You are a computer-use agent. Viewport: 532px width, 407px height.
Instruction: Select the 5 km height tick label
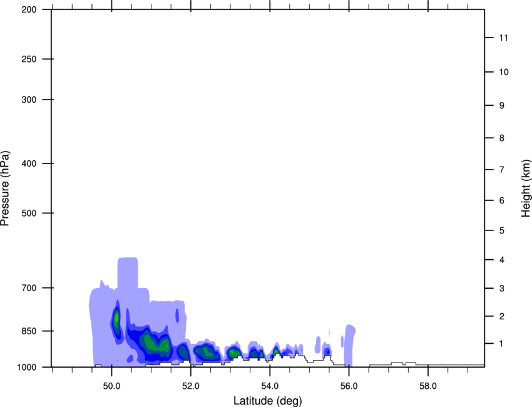501,231
